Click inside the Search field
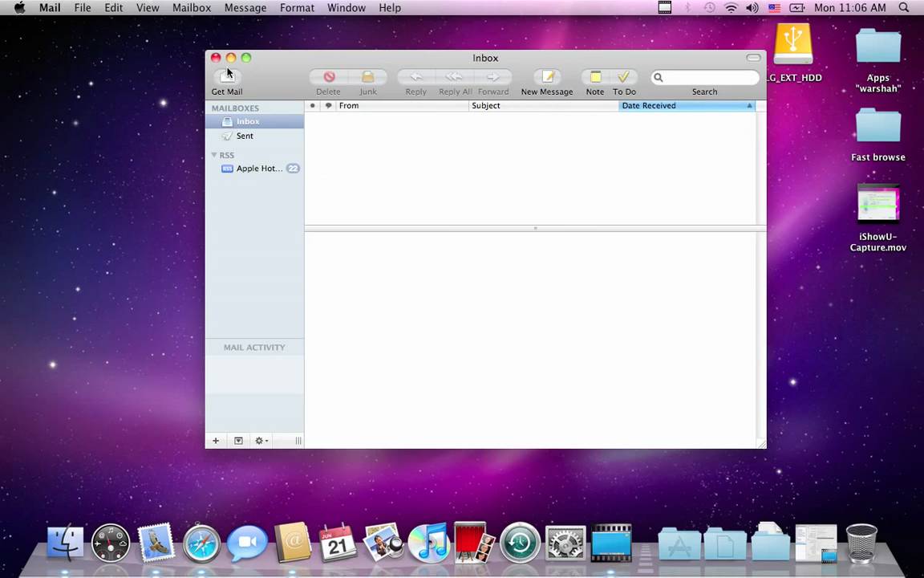Viewport: 924px width, 578px height. pyautogui.click(x=705, y=77)
